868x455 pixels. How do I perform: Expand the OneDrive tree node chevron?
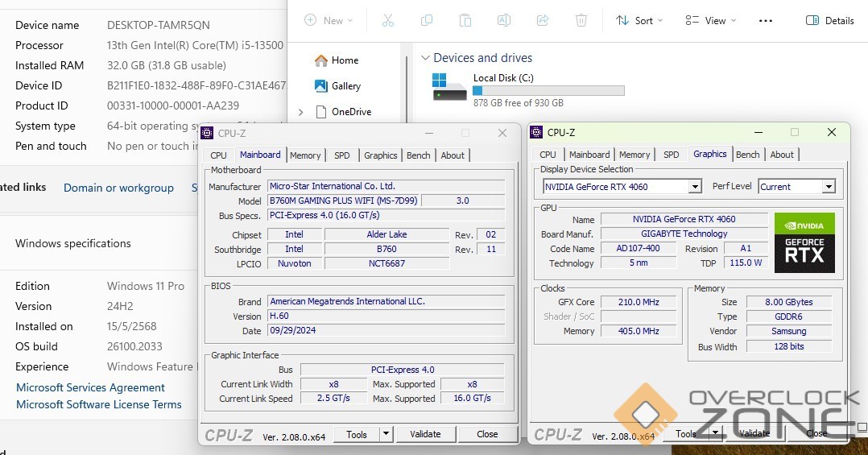coord(300,112)
